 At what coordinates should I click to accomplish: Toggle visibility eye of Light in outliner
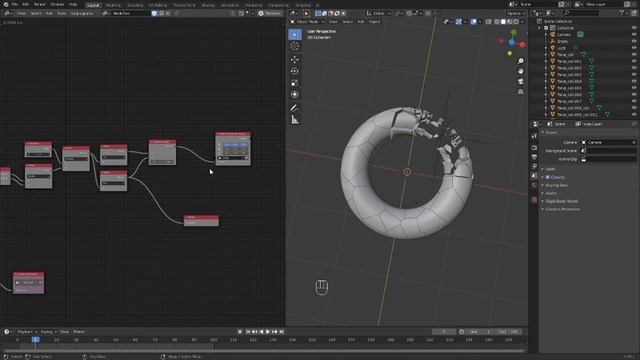(x=634, y=48)
